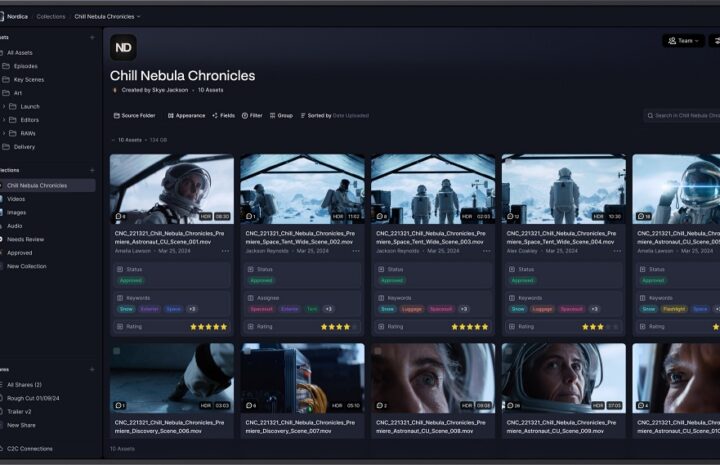Screen dimensions: 720x465
Task: Open the Team dropdown button
Action: [x=683, y=41]
